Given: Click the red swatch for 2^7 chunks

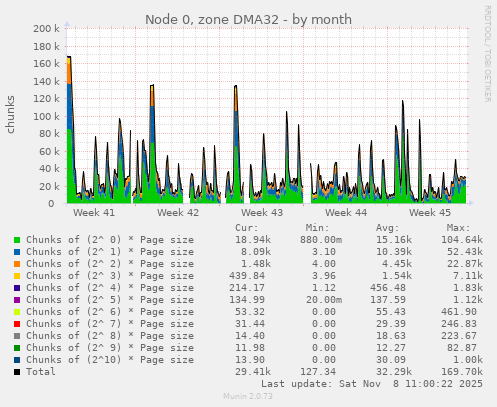Looking at the screenshot, I should pyautogui.click(x=17, y=324).
